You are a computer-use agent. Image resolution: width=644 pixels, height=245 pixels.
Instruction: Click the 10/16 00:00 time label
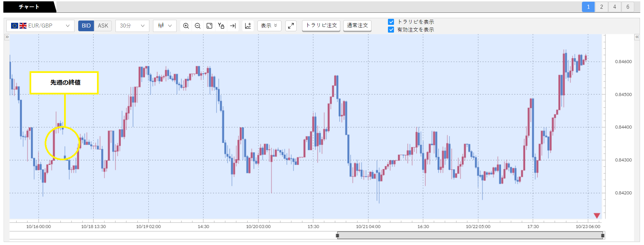pyautogui.click(x=39, y=227)
